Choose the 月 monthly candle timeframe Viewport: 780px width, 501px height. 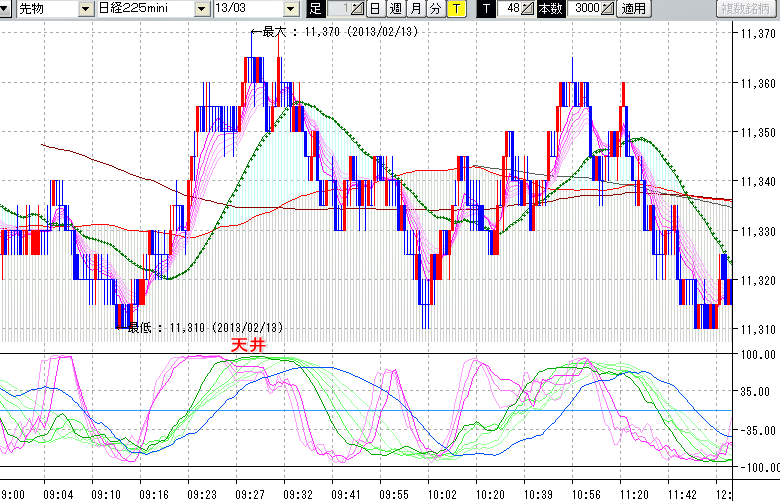pos(415,9)
